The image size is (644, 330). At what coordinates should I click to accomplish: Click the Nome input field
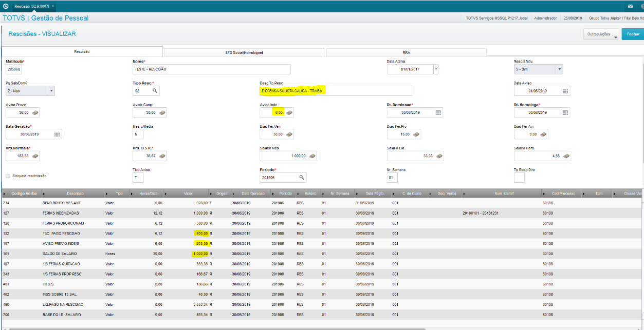212,69
